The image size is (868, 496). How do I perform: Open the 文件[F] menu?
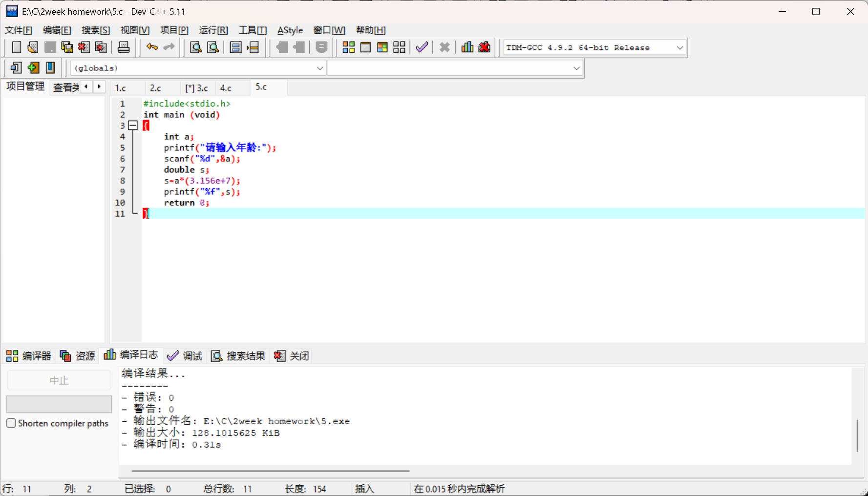click(x=19, y=30)
